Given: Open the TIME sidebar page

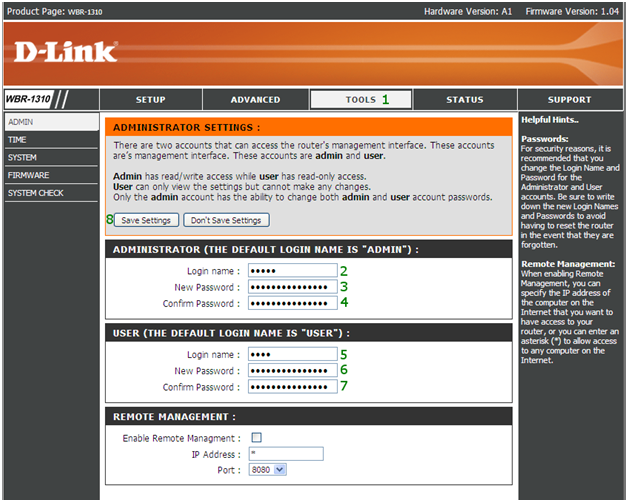Looking at the screenshot, I should (x=51, y=140).
